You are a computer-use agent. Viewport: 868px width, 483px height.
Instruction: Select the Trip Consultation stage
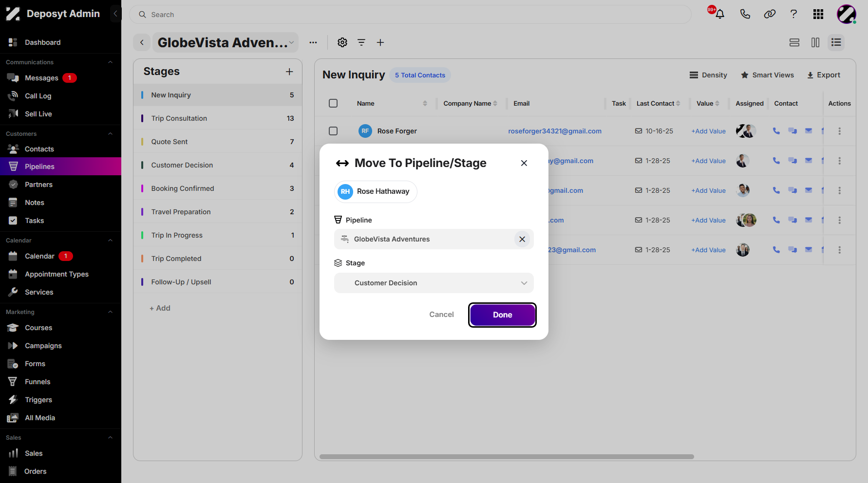pos(218,118)
